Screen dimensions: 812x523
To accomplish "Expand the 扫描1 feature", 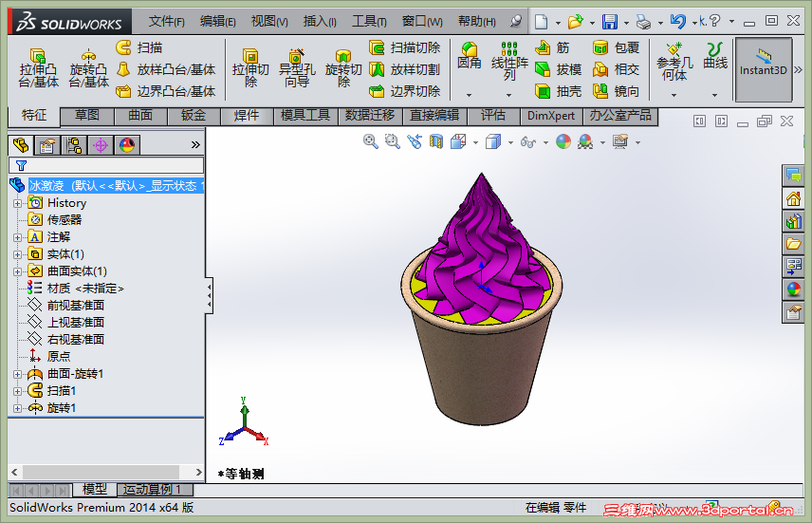I will (x=17, y=391).
